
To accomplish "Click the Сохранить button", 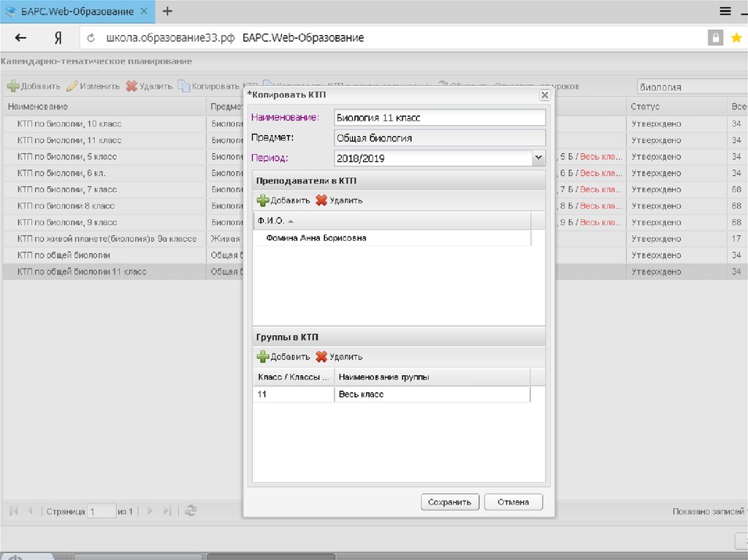I will (x=450, y=502).
